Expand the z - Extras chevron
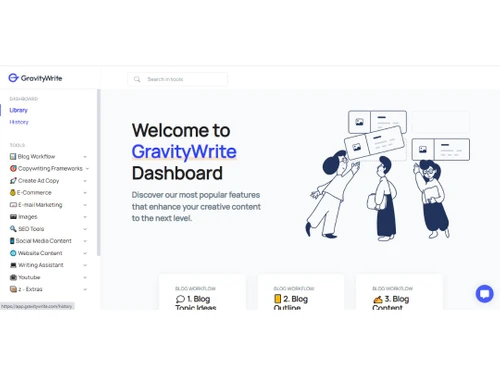500x375 pixels. pos(85,289)
